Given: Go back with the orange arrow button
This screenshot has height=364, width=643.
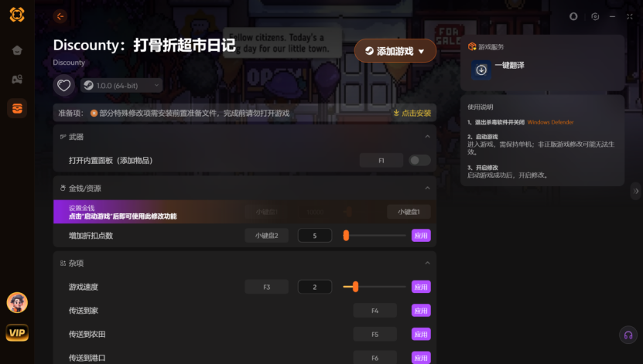Looking at the screenshot, I should click(60, 16).
